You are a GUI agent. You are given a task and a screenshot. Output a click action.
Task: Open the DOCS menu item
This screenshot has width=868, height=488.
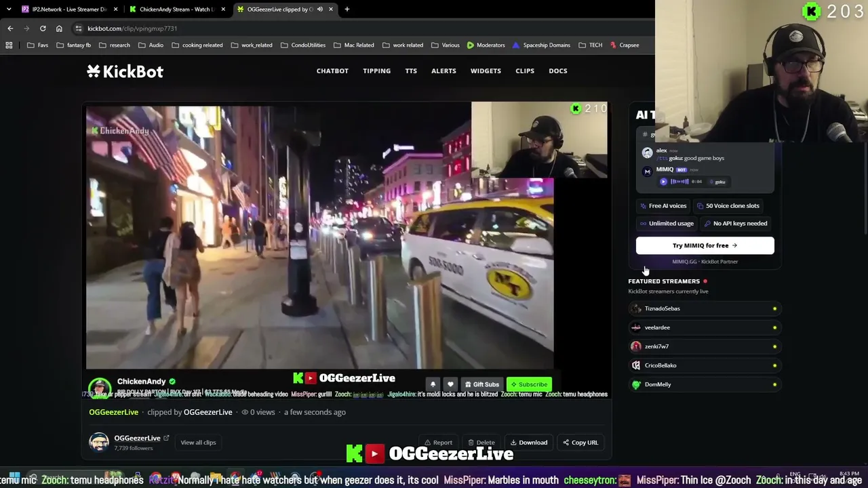pos(558,71)
